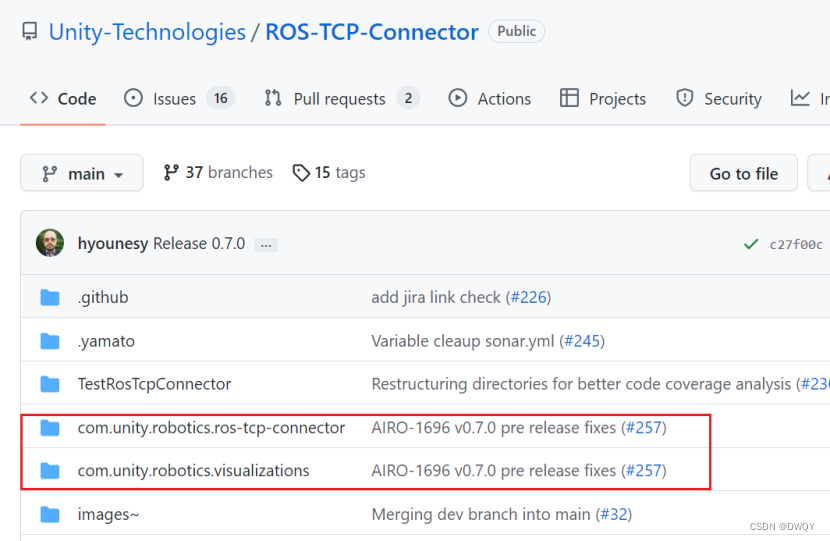830x541 pixels.
Task: Click the .github folder icon
Action: pos(50,297)
